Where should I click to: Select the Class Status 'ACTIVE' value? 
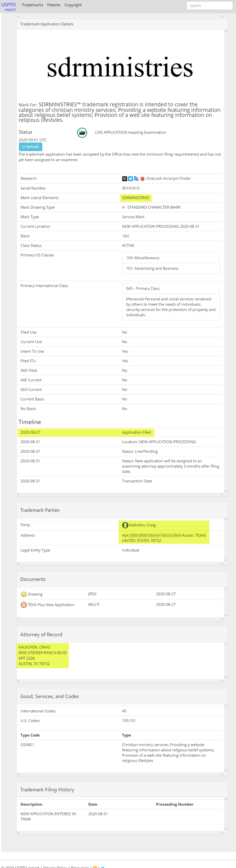tap(128, 246)
